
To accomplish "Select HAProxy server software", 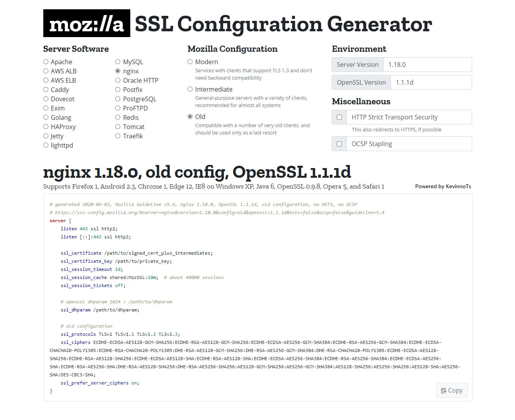I will coord(46,127).
